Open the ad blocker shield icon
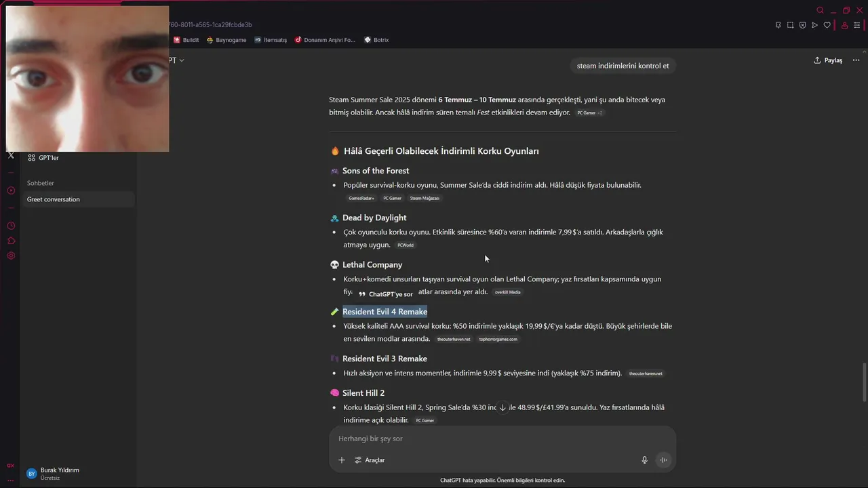 802,25
